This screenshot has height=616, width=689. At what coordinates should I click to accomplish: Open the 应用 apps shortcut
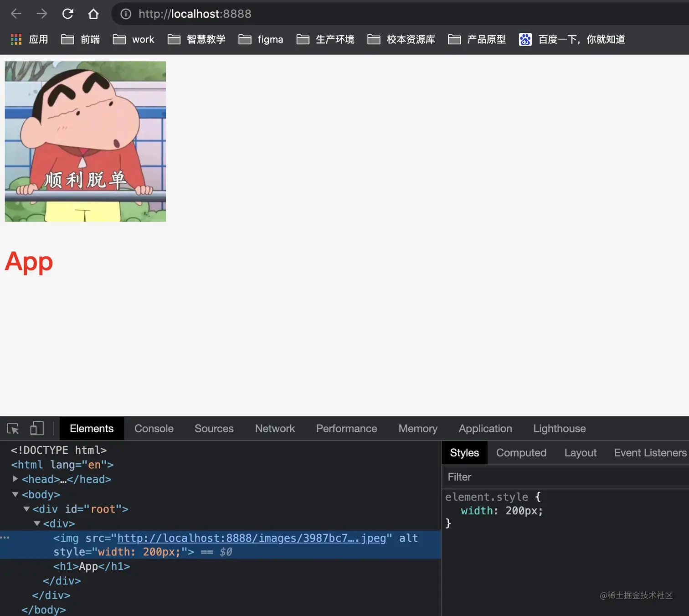point(30,40)
